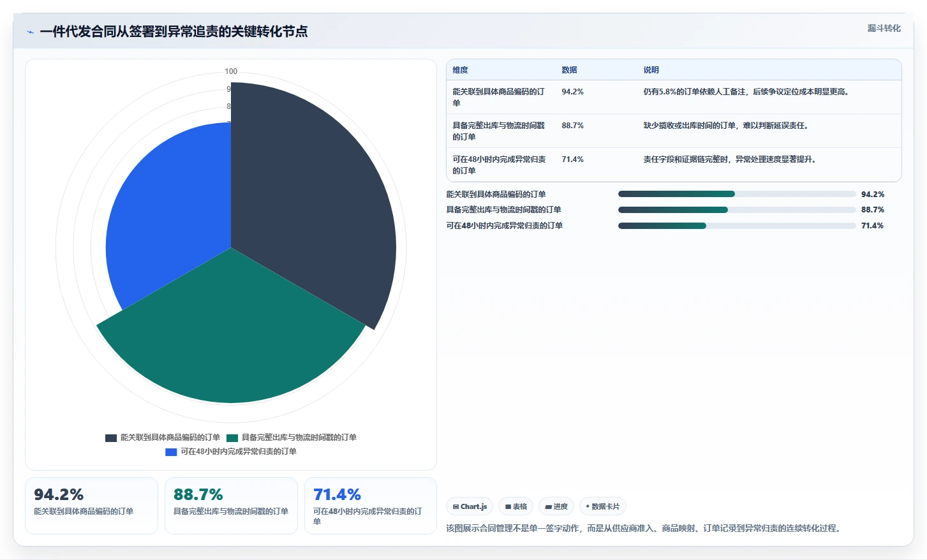Toggle legend item 可在48小时内完成异常归责的订单
The image size is (927, 560).
pos(231,452)
